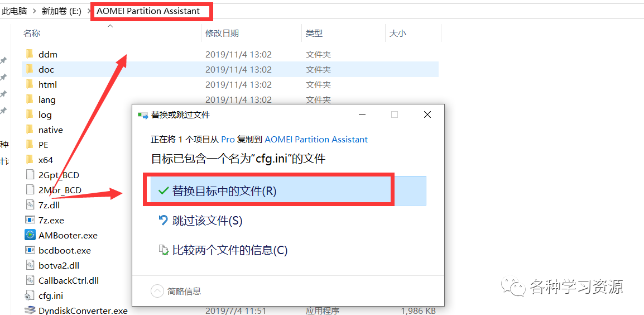Select the DyndiskConverter.exe file name
This screenshot has width=644, height=315.
click(x=83, y=311)
